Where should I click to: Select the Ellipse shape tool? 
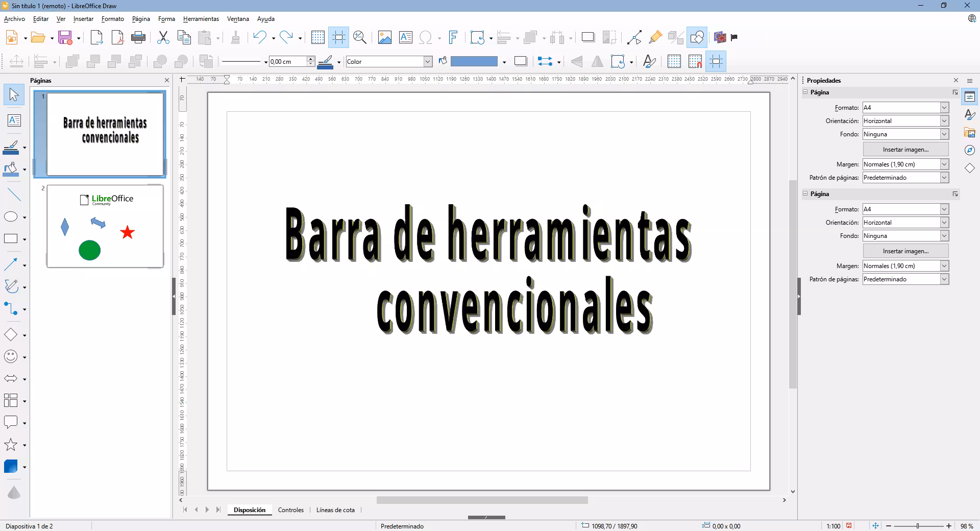coord(11,217)
